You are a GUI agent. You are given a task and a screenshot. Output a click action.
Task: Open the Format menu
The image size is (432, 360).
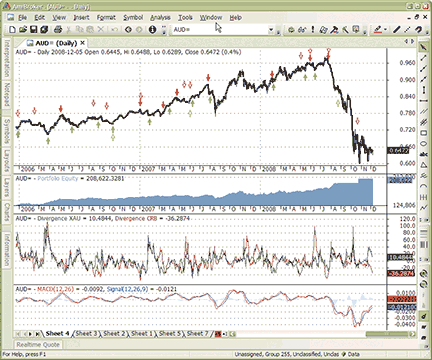point(106,17)
